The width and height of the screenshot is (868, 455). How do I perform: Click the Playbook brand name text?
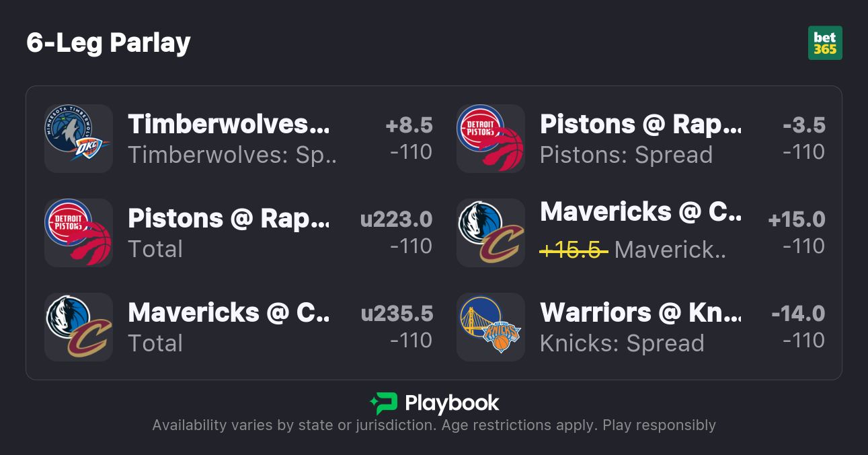pos(452,403)
